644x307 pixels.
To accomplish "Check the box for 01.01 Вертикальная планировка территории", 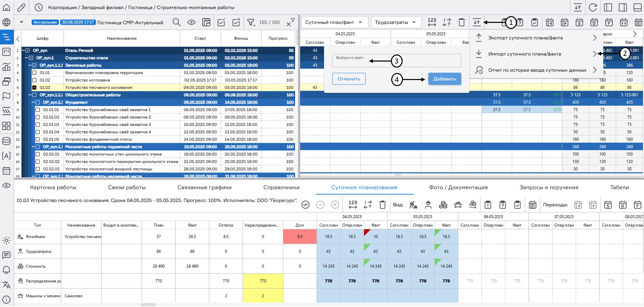I will pos(34,73).
